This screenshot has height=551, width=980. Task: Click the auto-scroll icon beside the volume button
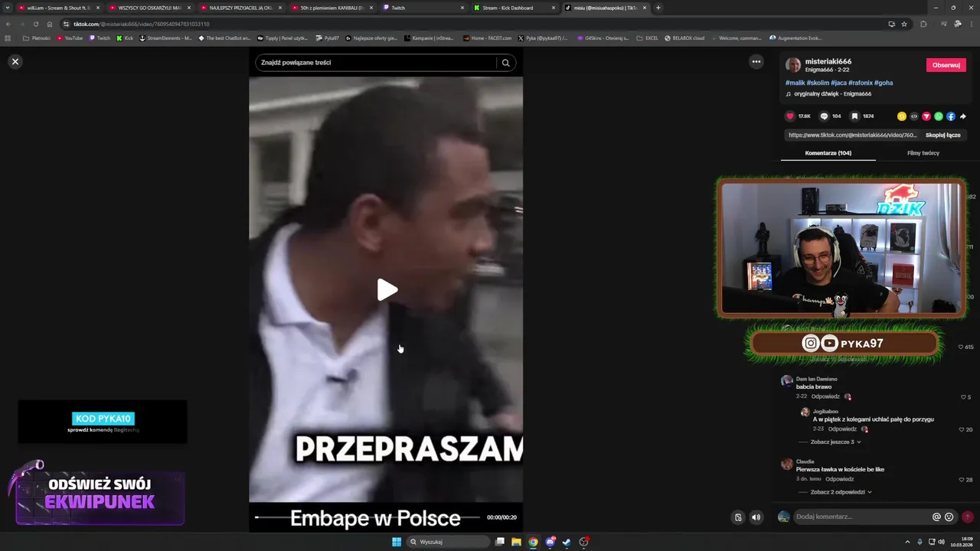(x=738, y=517)
